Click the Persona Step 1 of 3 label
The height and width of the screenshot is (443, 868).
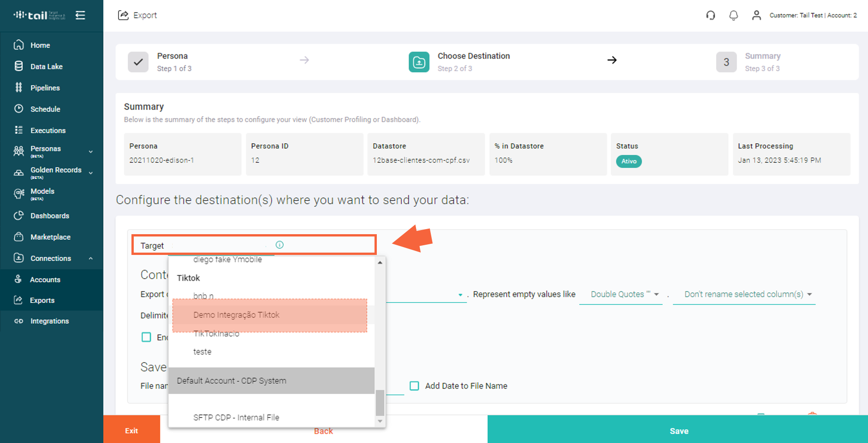(174, 62)
